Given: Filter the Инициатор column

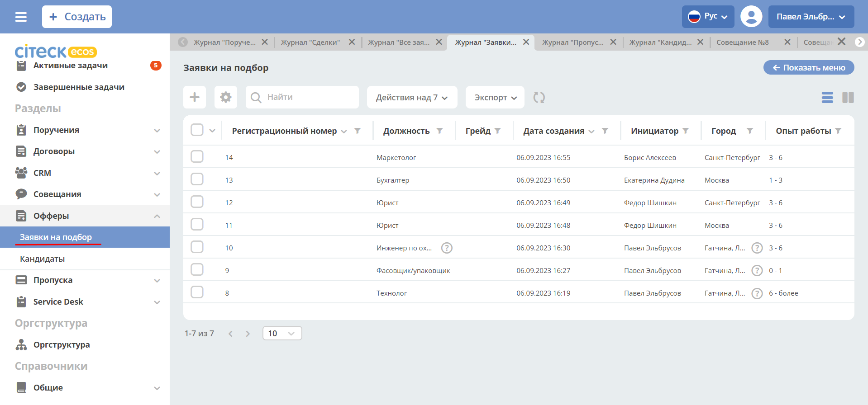Looking at the screenshot, I should click(686, 131).
